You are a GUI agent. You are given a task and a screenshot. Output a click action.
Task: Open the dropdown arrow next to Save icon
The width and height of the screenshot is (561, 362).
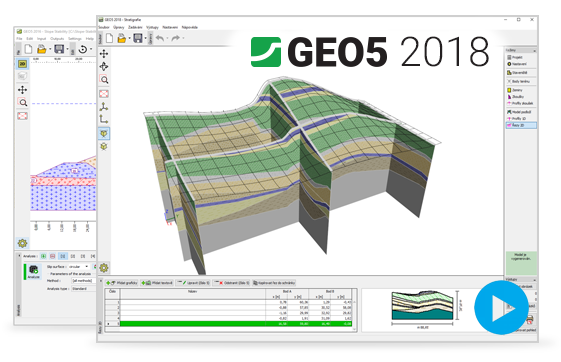145,38
